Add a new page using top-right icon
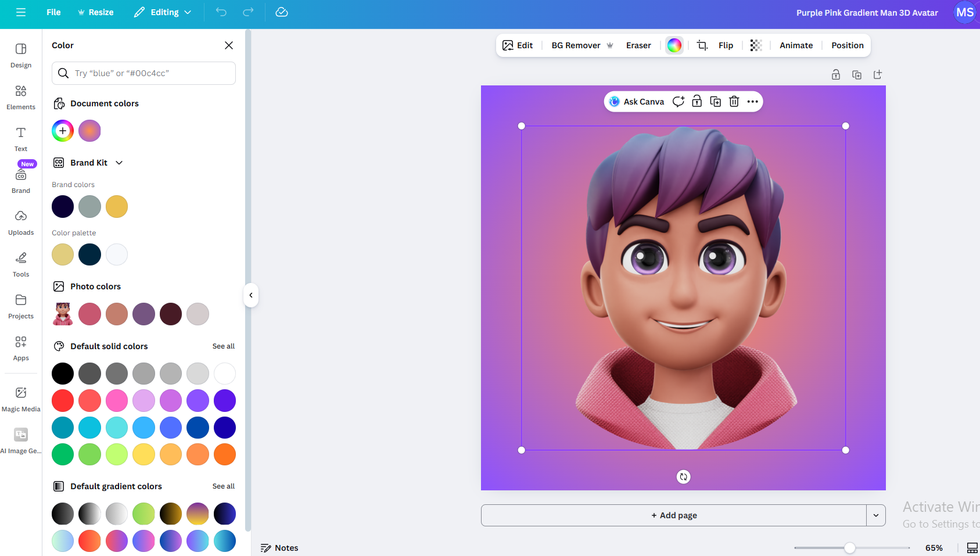Viewport: 980px width, 556px height. click(x=878, y=74)
